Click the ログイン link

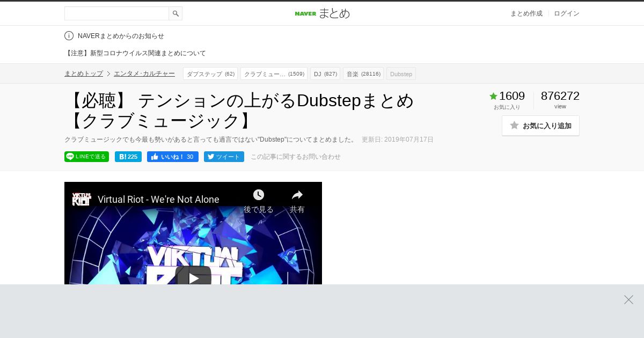pos(567,13)
